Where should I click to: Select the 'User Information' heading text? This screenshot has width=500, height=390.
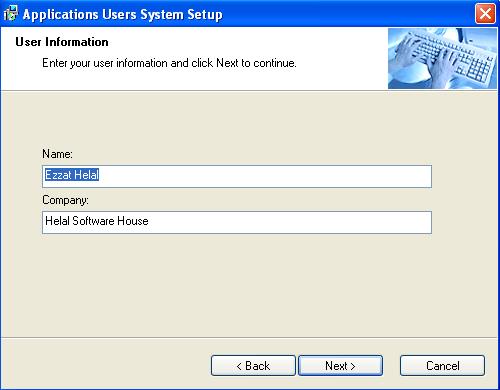62,42
